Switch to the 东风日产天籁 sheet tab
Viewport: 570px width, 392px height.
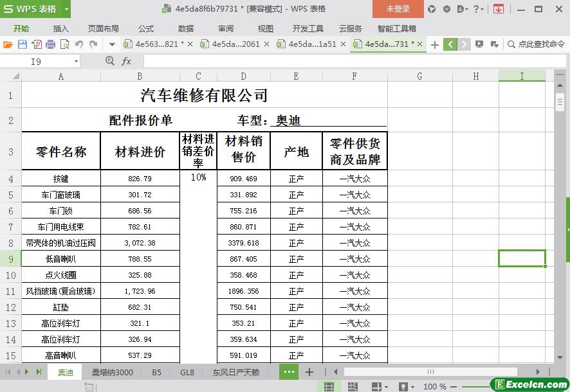236,373
